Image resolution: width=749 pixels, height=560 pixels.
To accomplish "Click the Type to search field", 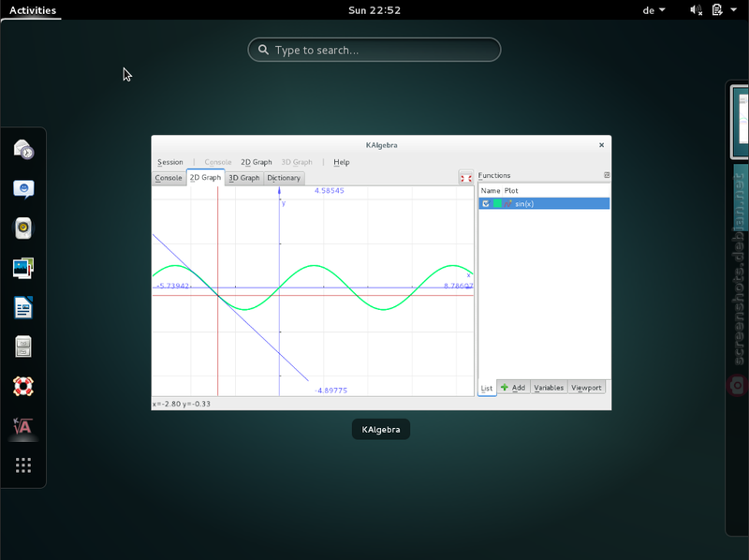I will pos(374,50).
